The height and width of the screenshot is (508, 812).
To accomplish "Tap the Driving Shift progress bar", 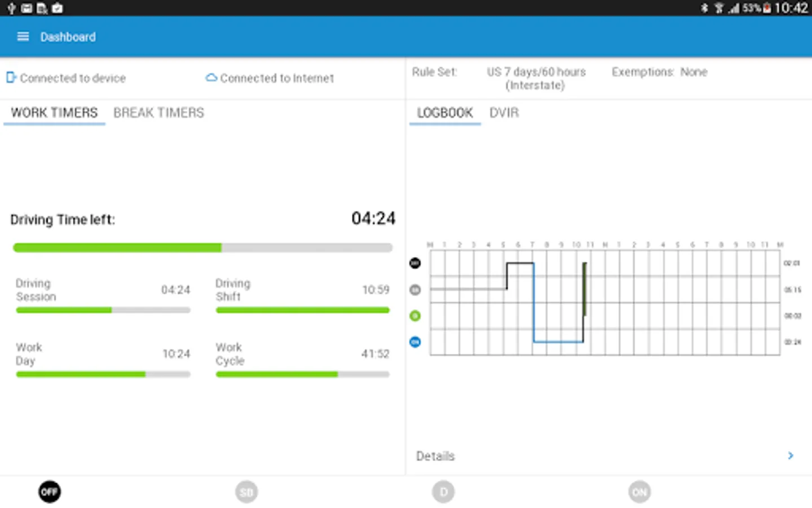I will click(303, 310).
